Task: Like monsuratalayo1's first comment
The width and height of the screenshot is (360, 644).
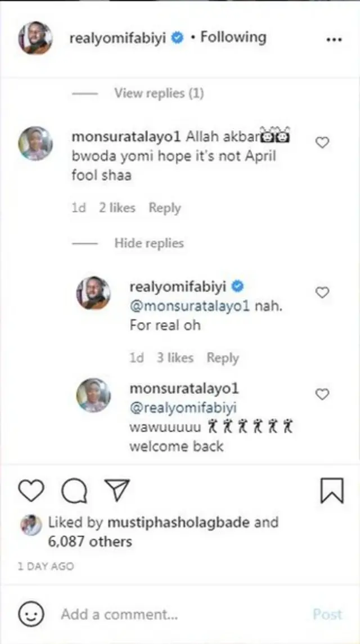Action: coord(322,142)
